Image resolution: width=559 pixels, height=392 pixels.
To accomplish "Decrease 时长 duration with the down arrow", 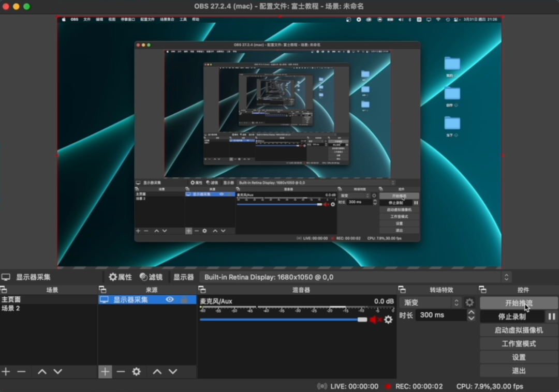I will (472, 318).
